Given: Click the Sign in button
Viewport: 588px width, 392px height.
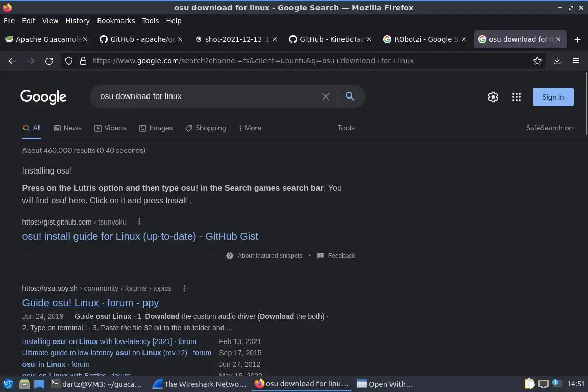Looking at the screenshot, I should pyautogui.click(x=553, y=97).
